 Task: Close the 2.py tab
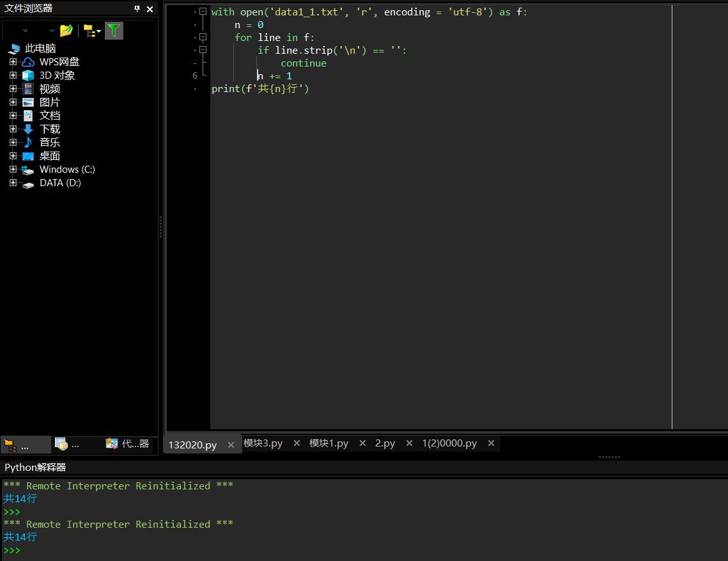[409, 443]
